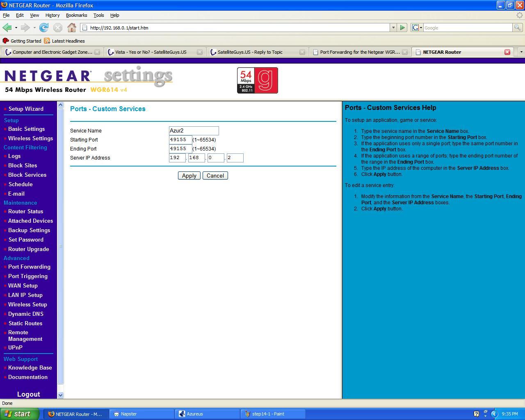Click the search magnifier icon
Image resolution: width=525 pixels, height=420 pixels.
[x=518, y=27]
